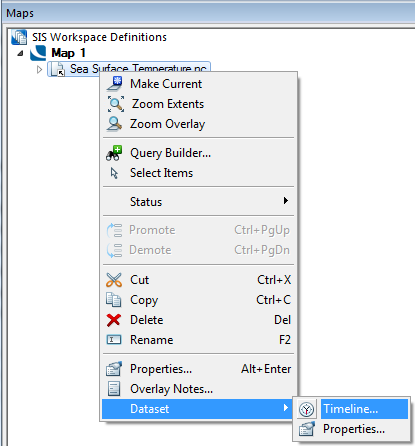Click the Zoom Overlay icon
This screenshot has width=415, height=446.
pyautogui.click(x=115, y=124)
